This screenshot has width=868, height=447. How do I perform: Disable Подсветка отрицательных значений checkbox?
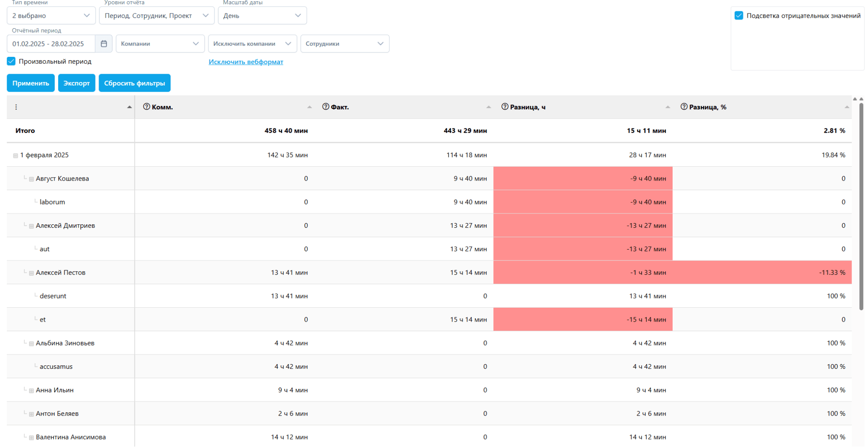(739, 16)
